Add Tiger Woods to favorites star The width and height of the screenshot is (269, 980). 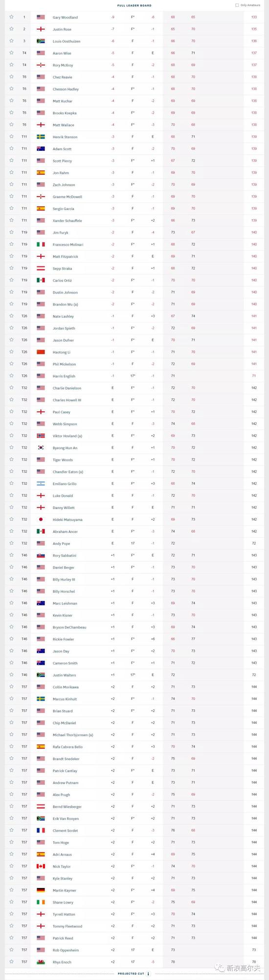[11, 460]
